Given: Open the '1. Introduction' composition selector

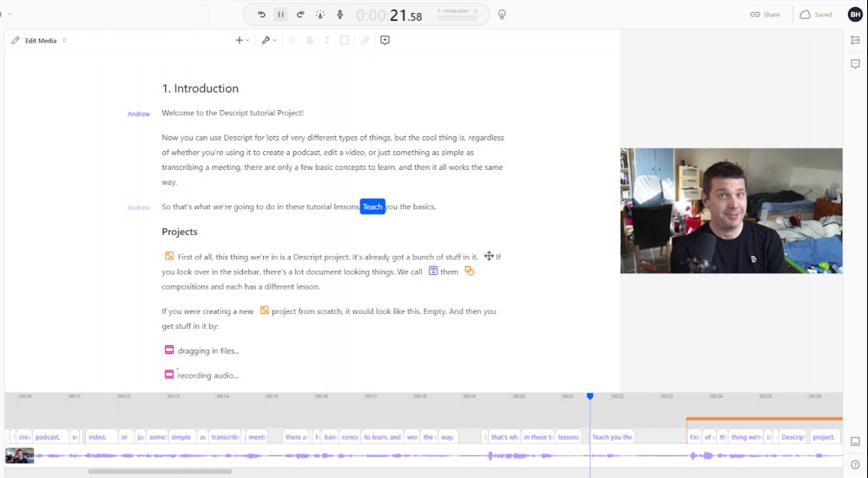Looking at the screenshot, I should 457,11.
